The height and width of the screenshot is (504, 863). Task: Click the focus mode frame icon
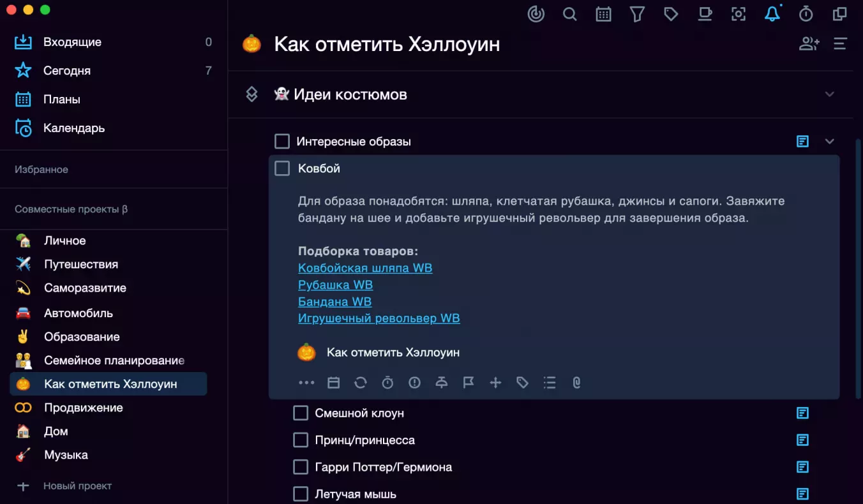click(x=739, y=14)
